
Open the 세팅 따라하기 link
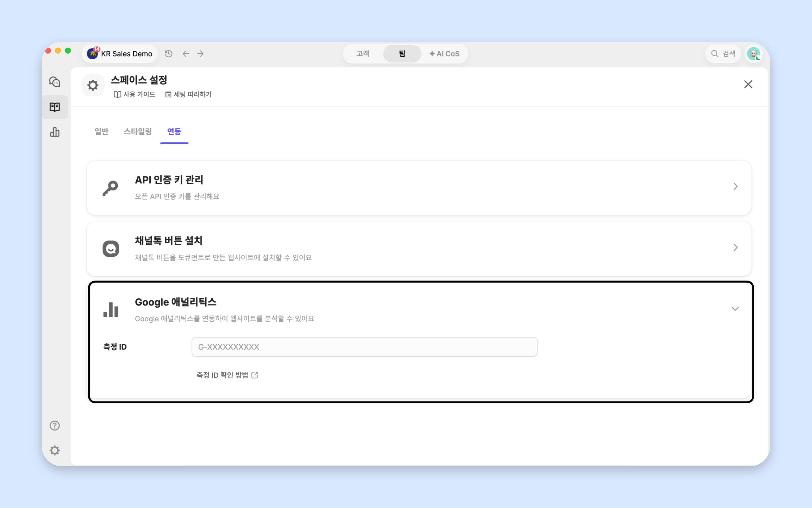coord(188,94)
